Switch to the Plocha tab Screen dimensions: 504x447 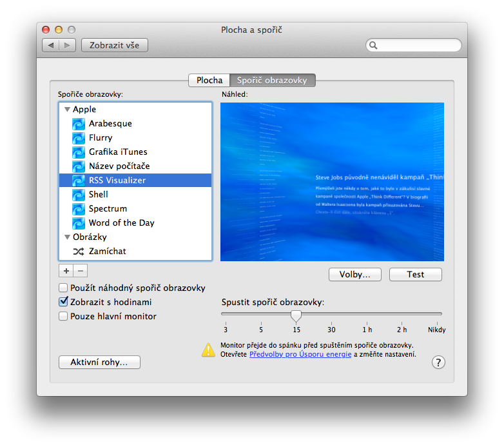coord(209,81)
